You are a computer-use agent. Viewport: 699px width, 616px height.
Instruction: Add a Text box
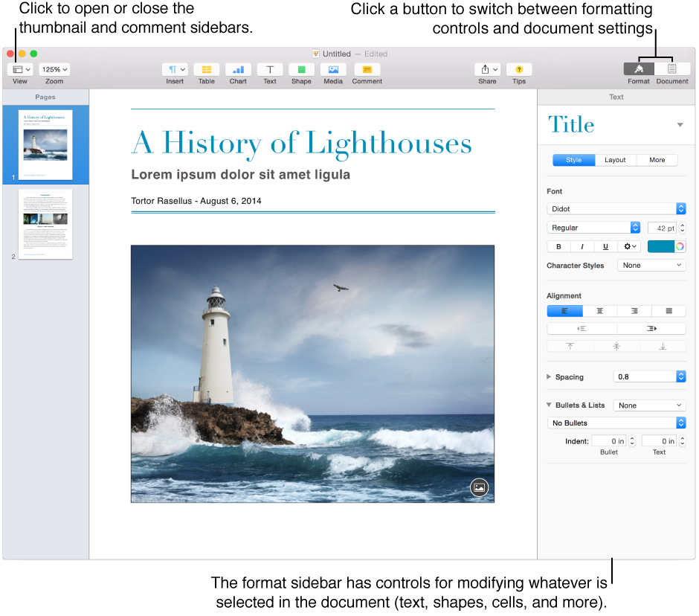click(269, 68)
